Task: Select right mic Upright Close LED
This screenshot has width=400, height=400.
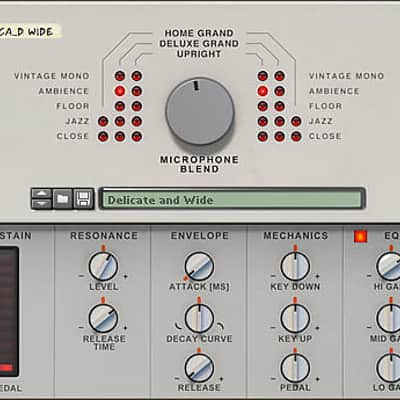Action: (263, 136)
